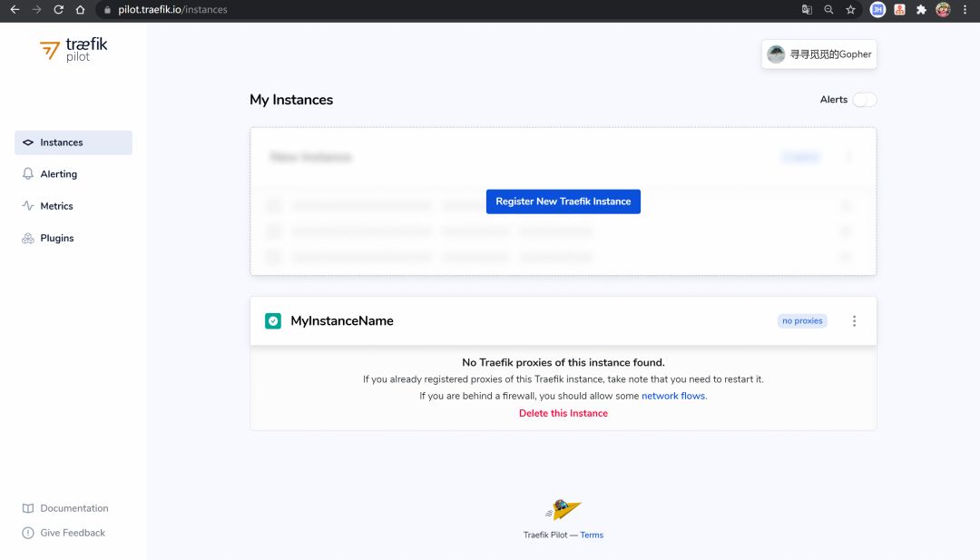Bookmark this page with the star
This screenshot has width=980, height=560.
(850, 9)
